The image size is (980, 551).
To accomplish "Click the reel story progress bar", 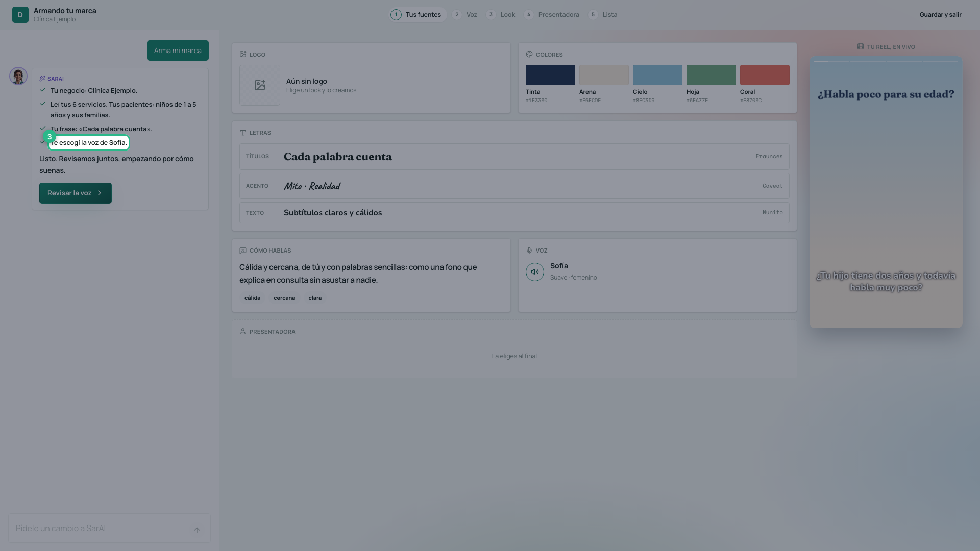I will pos(886,61).
